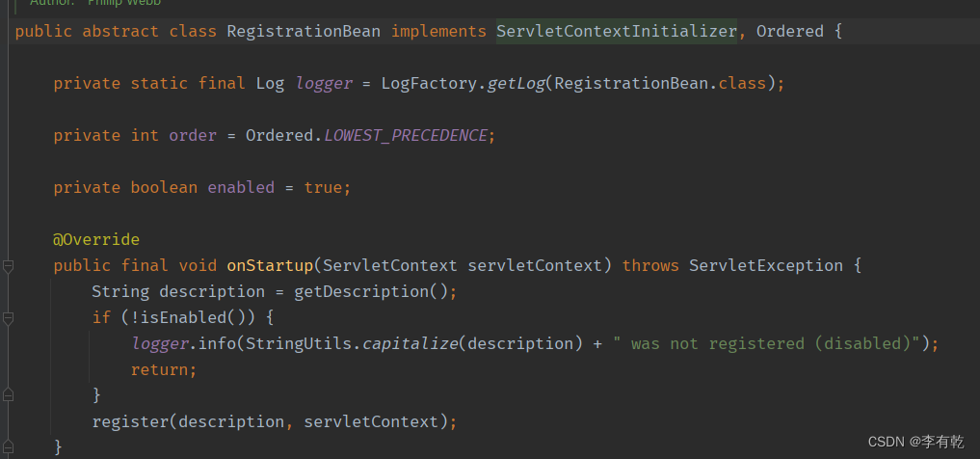980x459 pixels.
Task: Click the @Override annotation
Action: pos(96,239)
